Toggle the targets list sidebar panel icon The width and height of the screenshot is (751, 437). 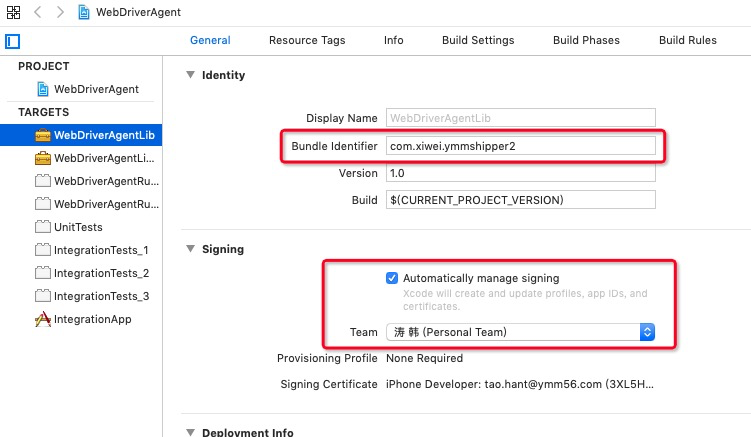[12, 42]
